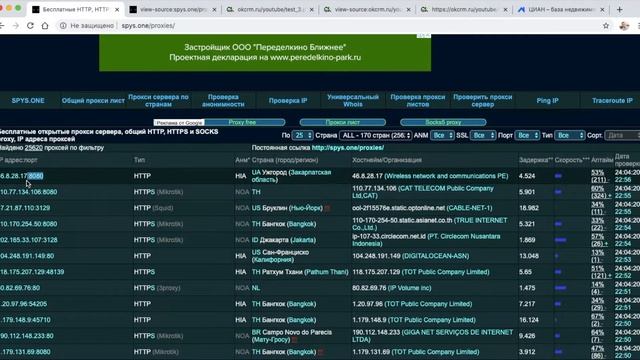The height and width of the screenshot is (360, 640).
Task: Open the permanent link http://spys.one/proxies/
Action: [348, 148]
